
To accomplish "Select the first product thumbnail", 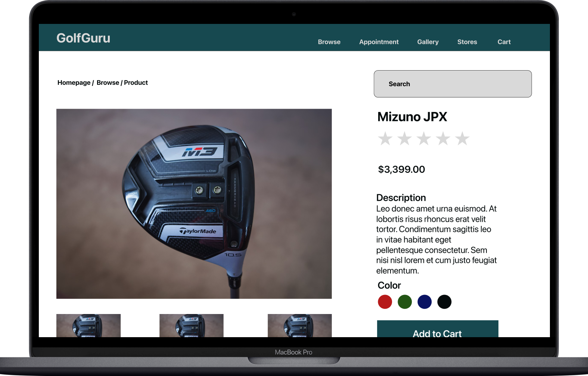I will click(x=88, y=326).
